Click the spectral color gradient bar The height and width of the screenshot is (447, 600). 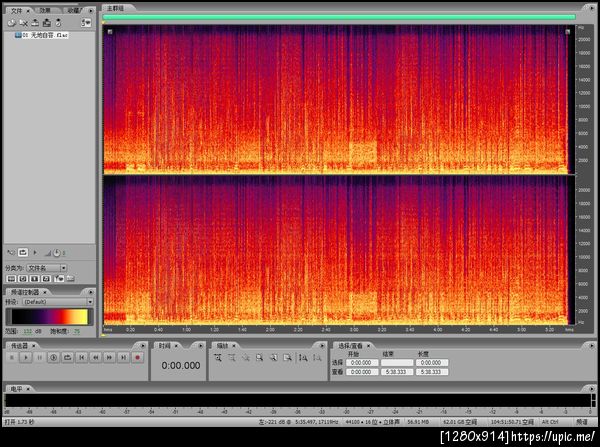50,317
